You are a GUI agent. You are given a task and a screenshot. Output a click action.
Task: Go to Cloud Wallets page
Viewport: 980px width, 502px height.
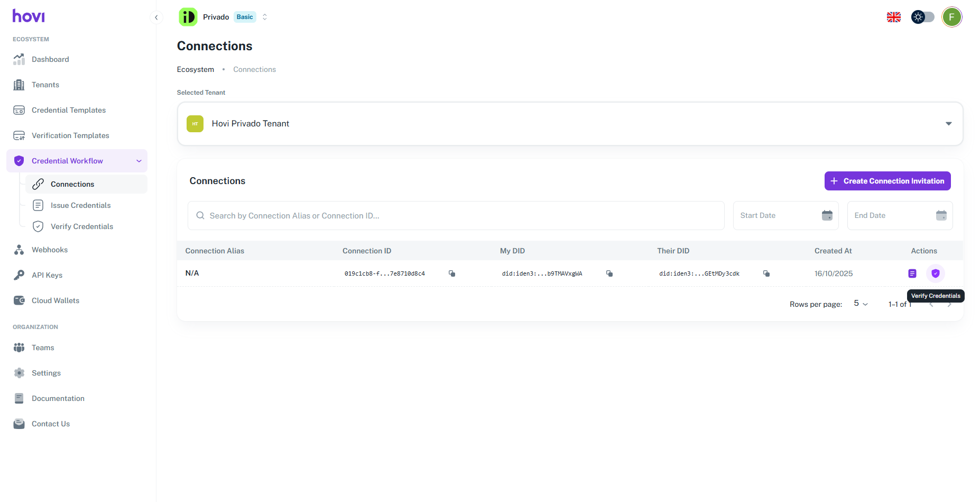click(x=56, y=300)
